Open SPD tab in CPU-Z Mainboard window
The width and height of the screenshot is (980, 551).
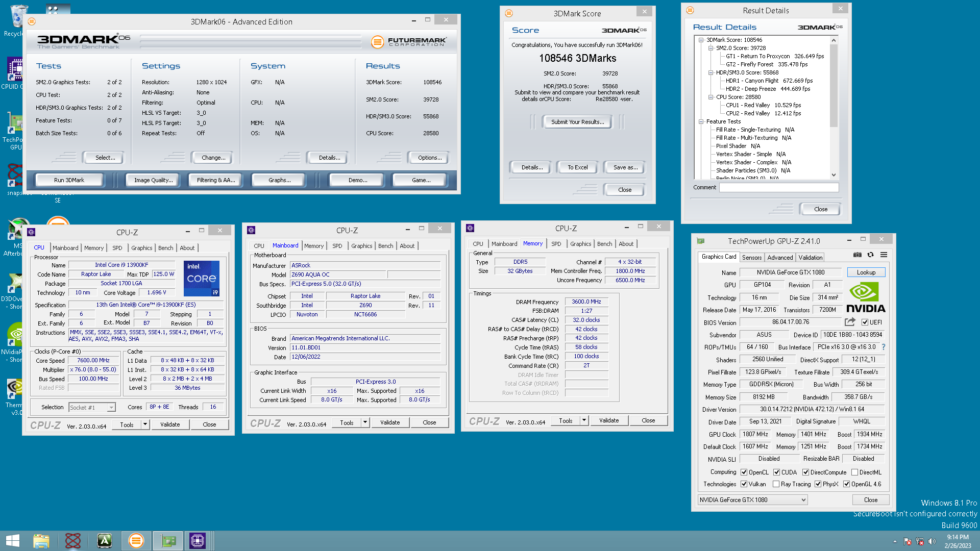pos(337,246)
